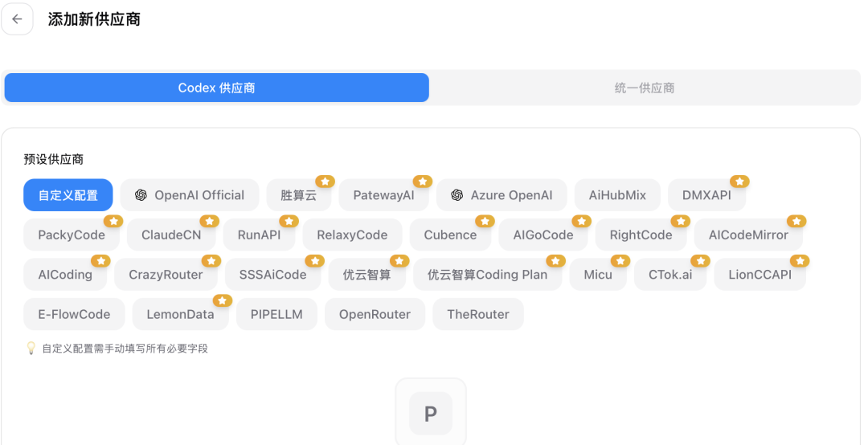
Task: Click the star badge on RunAPI
Action: (289, 221)
